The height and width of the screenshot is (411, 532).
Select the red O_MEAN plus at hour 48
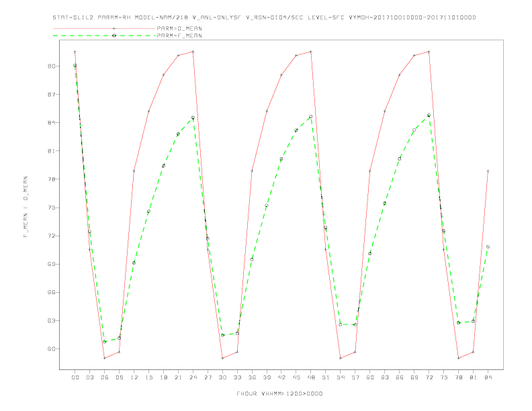311,52
